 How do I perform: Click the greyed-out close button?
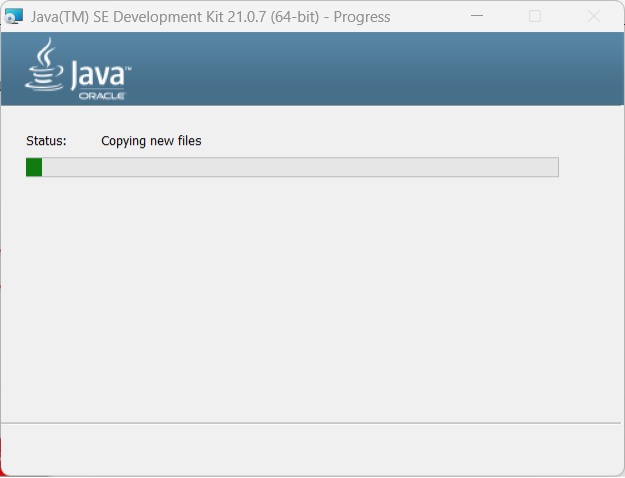pyautogui.click(x=594, y=16)
